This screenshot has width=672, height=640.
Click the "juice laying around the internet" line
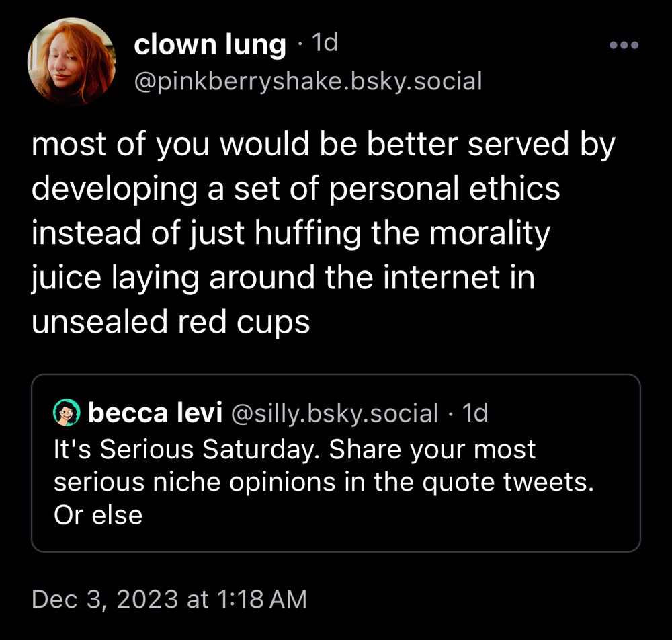pyautogui.click(x=283, y=278)
